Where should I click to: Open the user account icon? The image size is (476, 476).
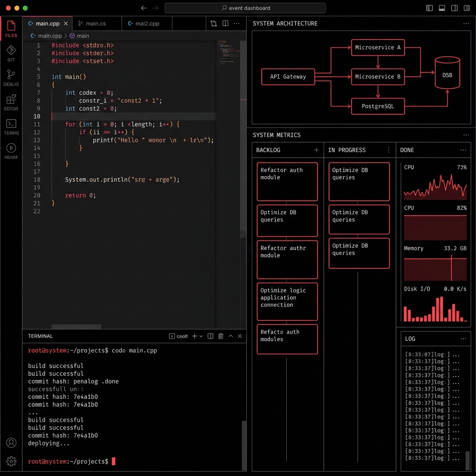pyautogui.click(x=11, y=443)
